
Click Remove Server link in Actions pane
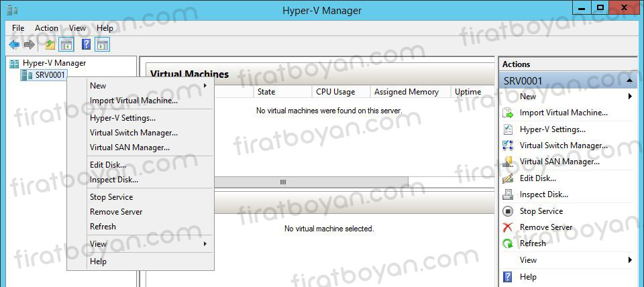pos(546,227)
